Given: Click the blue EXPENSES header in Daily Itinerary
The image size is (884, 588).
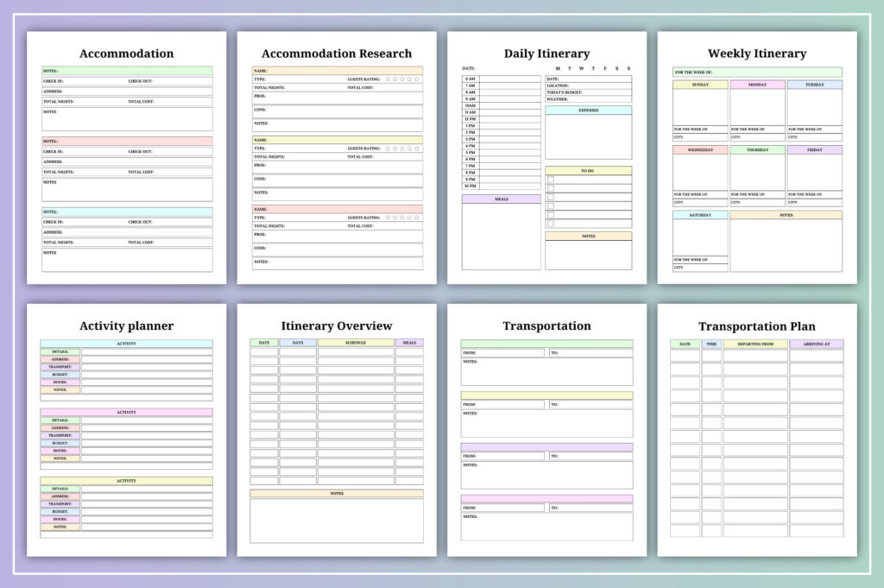Looking at the screenshot, I should [x=589, y=111].
